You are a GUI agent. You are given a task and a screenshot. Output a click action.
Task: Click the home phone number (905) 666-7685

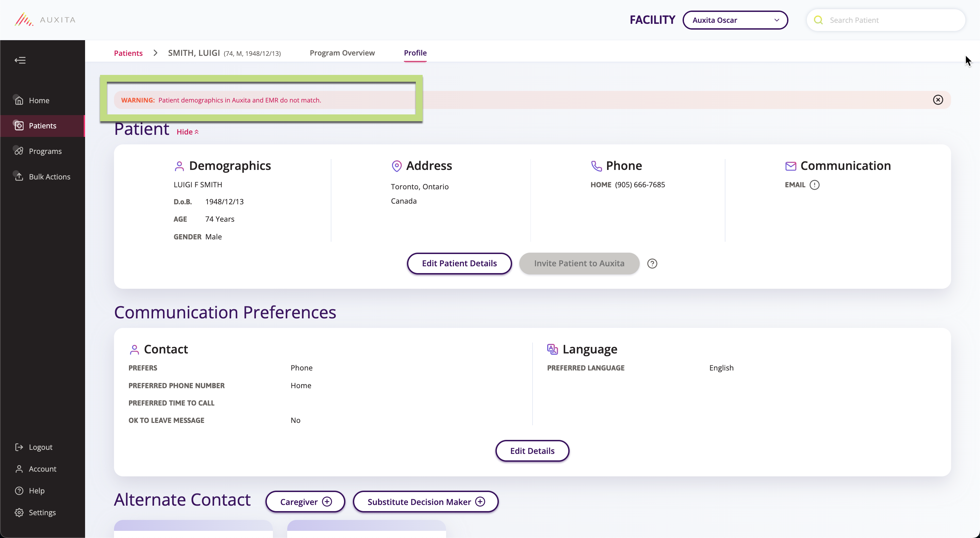coord(640,185)
